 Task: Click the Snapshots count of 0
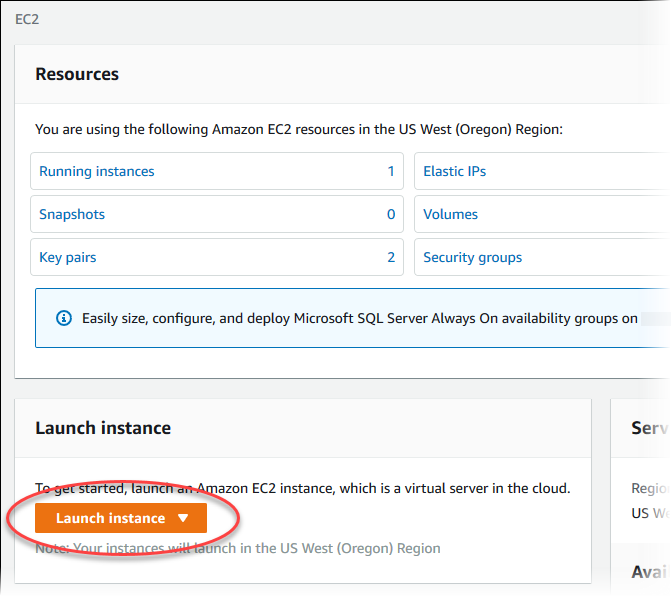coord(391,214)
